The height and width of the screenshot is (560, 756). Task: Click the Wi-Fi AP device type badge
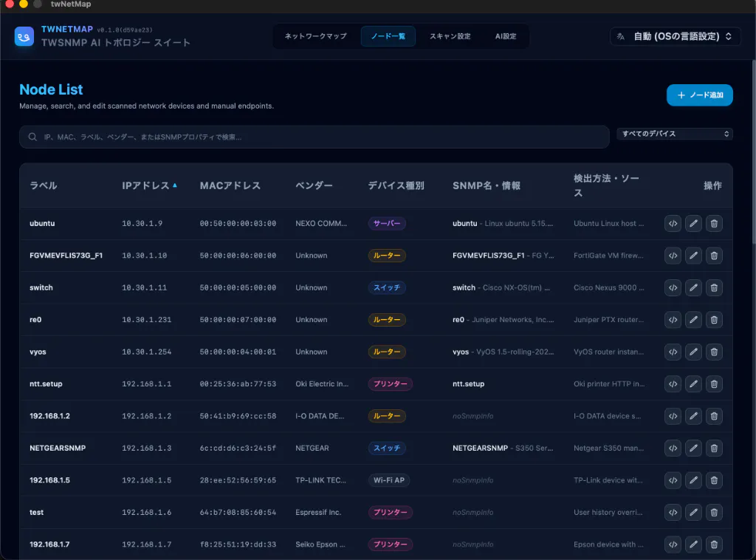point(389,480)
